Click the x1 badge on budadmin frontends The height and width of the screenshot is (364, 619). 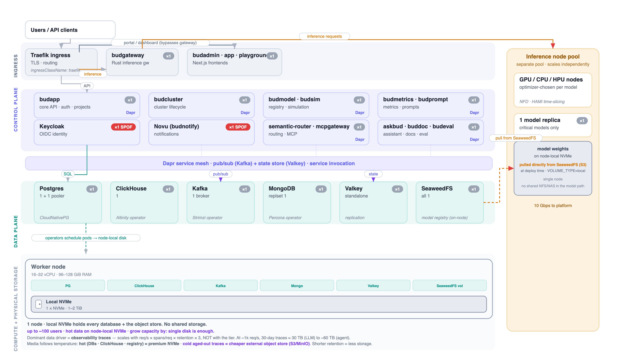pos(272,56)
